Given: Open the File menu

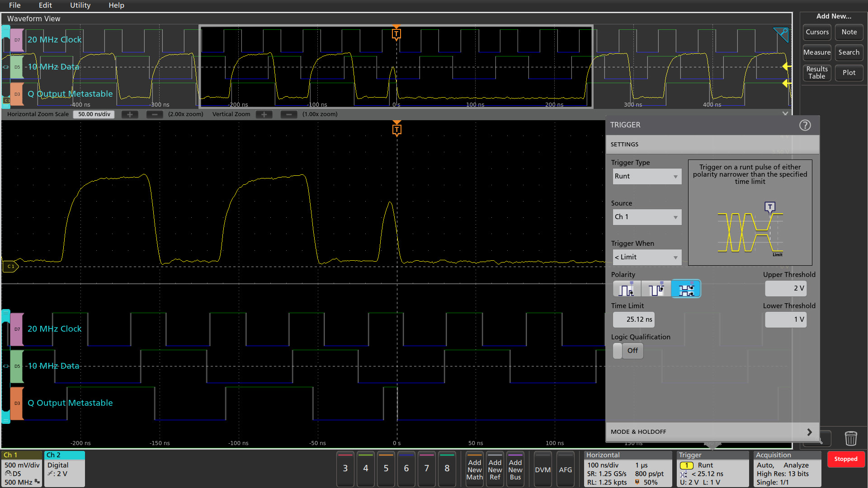Looking at the screenshot, I should (x=15, y=5).
